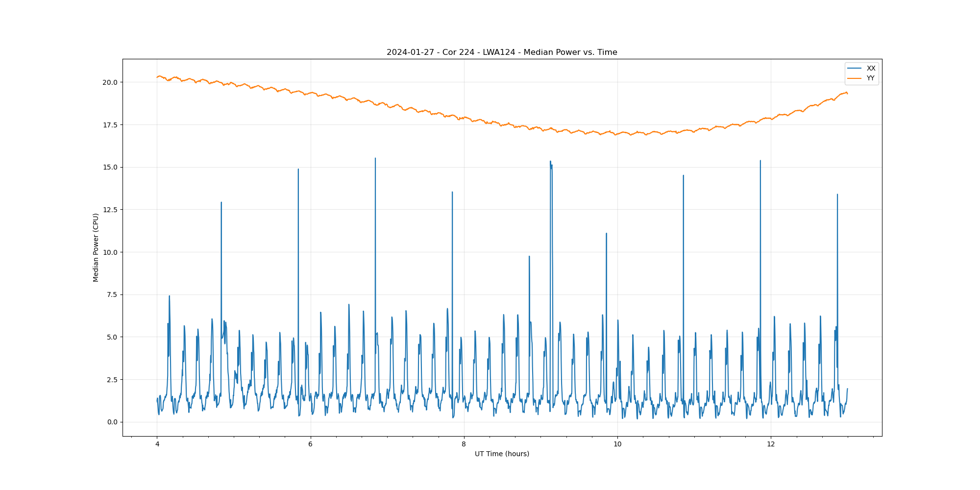Click the y-axis tick label 10.0
The image size is (980, 490).
(x=110, y=252)
